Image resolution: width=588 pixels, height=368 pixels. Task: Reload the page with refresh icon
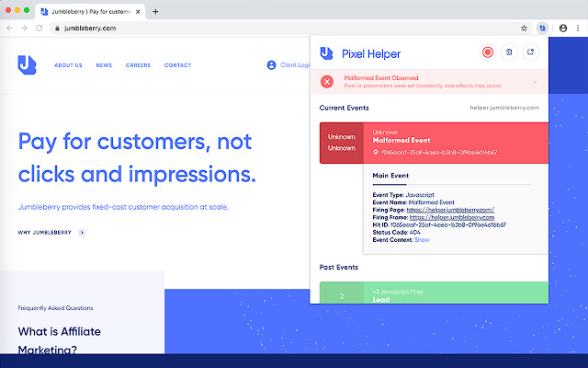(39, 29)
